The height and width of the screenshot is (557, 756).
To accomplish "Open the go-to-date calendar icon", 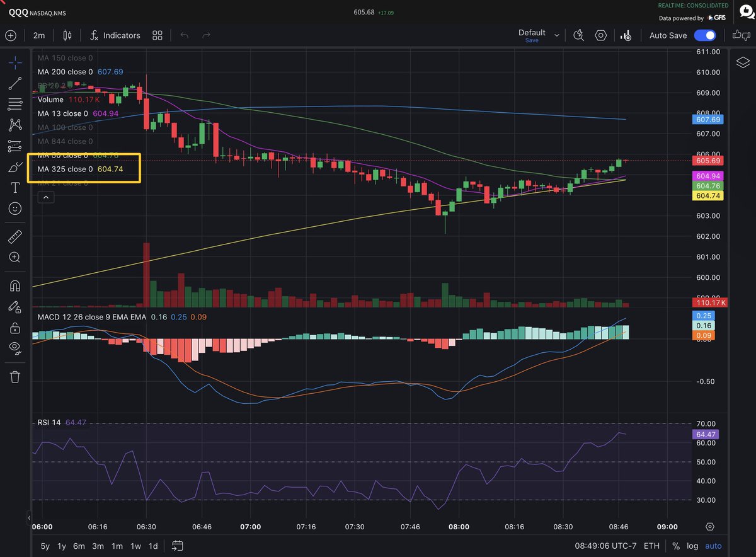I will (177, 546).
